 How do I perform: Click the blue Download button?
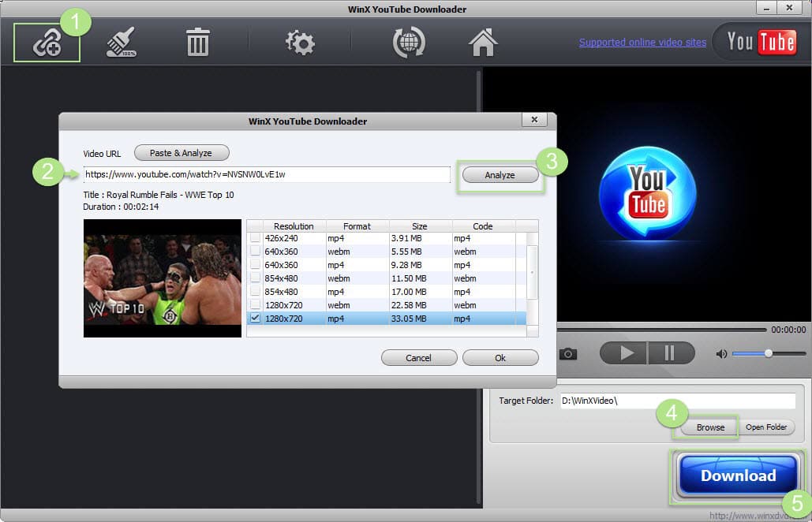[x=738, y=475]
